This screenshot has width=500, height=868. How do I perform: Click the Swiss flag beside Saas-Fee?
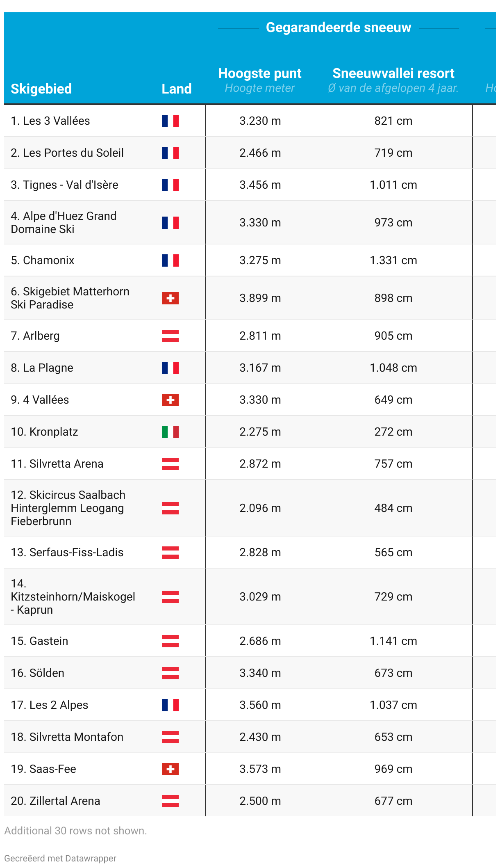click(x=170, y=769)
